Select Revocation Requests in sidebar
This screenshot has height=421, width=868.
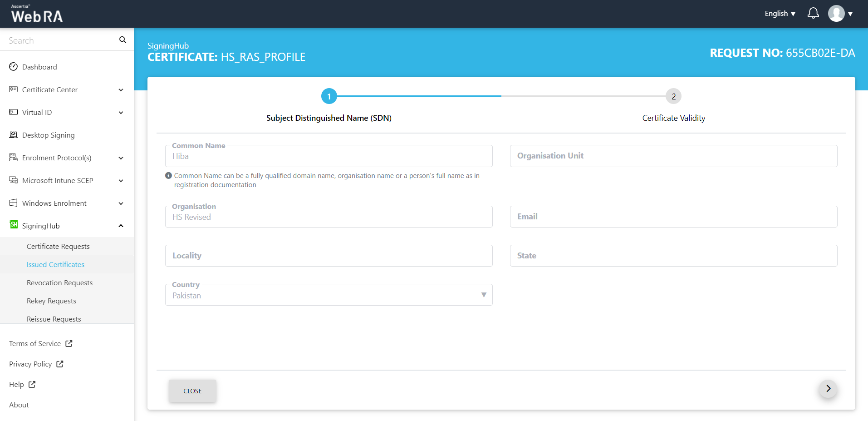pyautogui.click(x=59, y=282)
